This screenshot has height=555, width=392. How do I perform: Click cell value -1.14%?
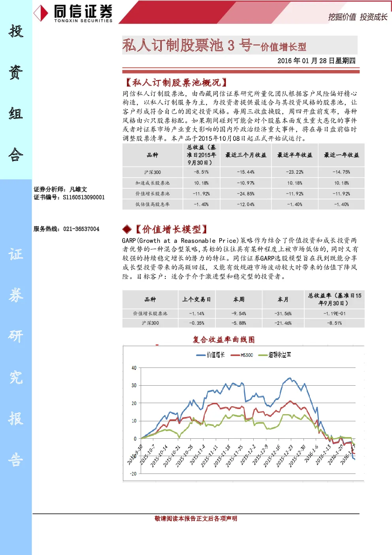coord(196,313)
